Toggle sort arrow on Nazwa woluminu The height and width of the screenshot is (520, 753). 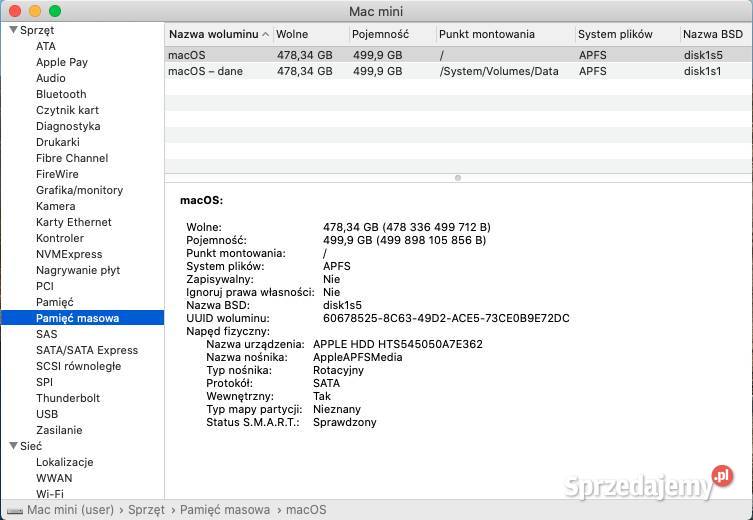coord(266,34)
